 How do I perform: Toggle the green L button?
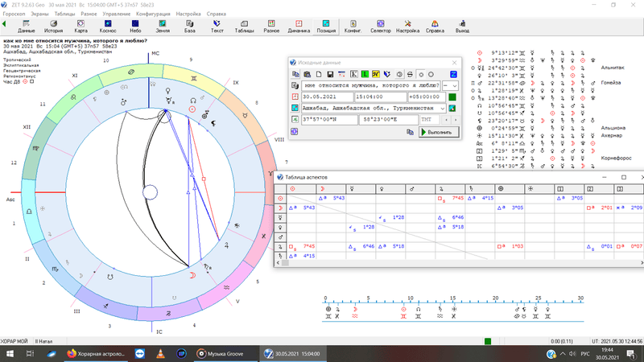(365, 74)
